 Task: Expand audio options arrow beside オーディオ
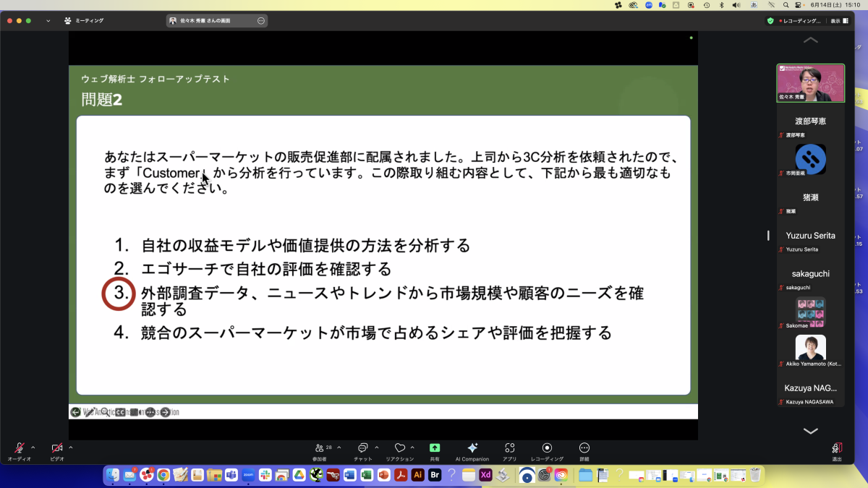tap(33, 448)
